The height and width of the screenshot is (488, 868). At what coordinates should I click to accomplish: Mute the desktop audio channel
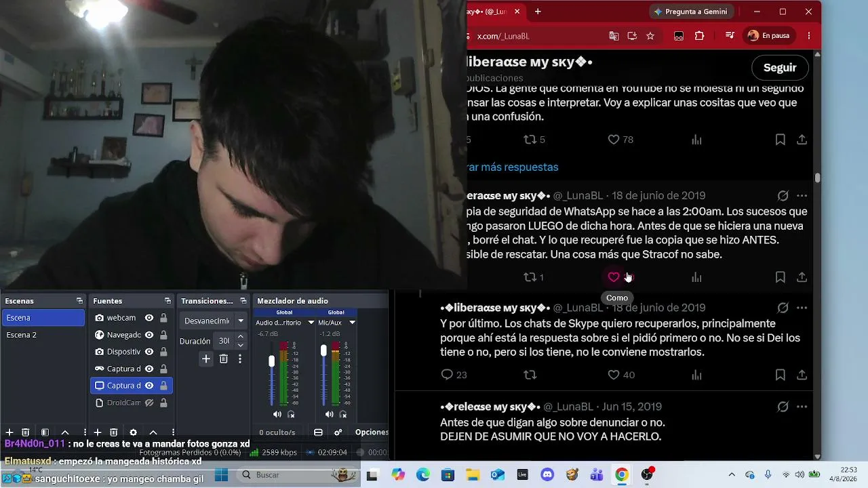tap(277, 414)
